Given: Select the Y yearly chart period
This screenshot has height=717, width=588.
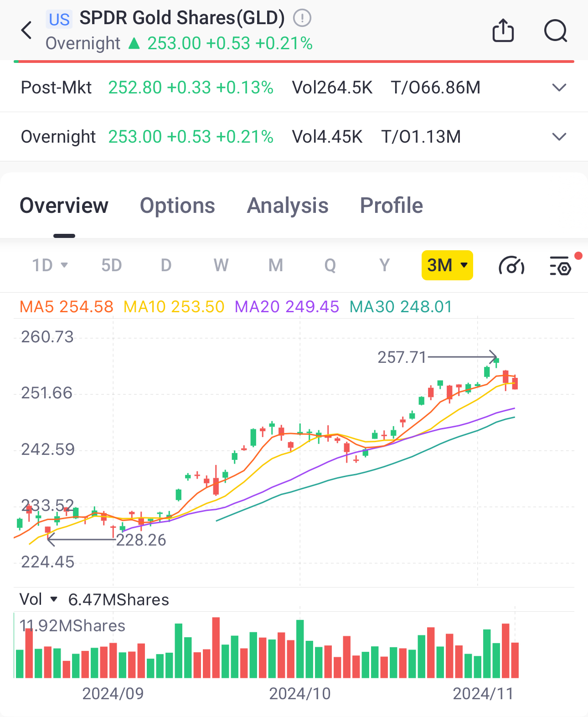Looking at the screenshot, I should (x=385, y=265).
